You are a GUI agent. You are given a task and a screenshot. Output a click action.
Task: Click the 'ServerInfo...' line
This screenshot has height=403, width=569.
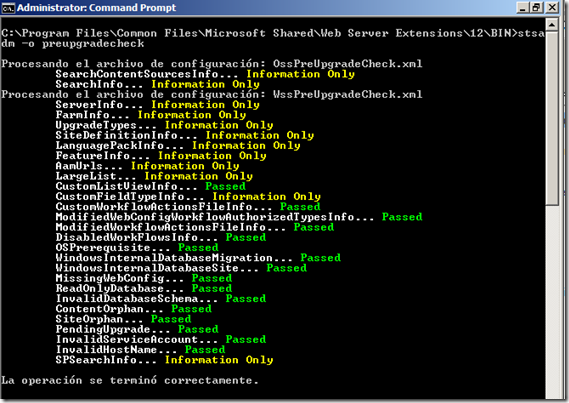[157, 104]
